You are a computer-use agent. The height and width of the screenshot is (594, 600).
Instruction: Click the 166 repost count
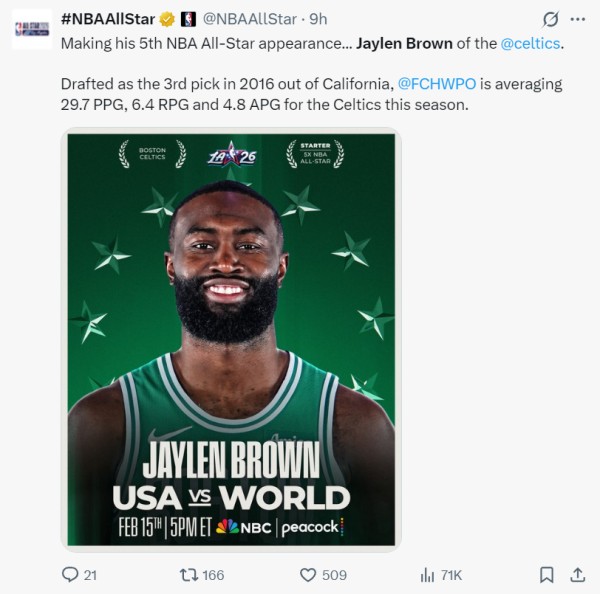(x=213, y=575)
